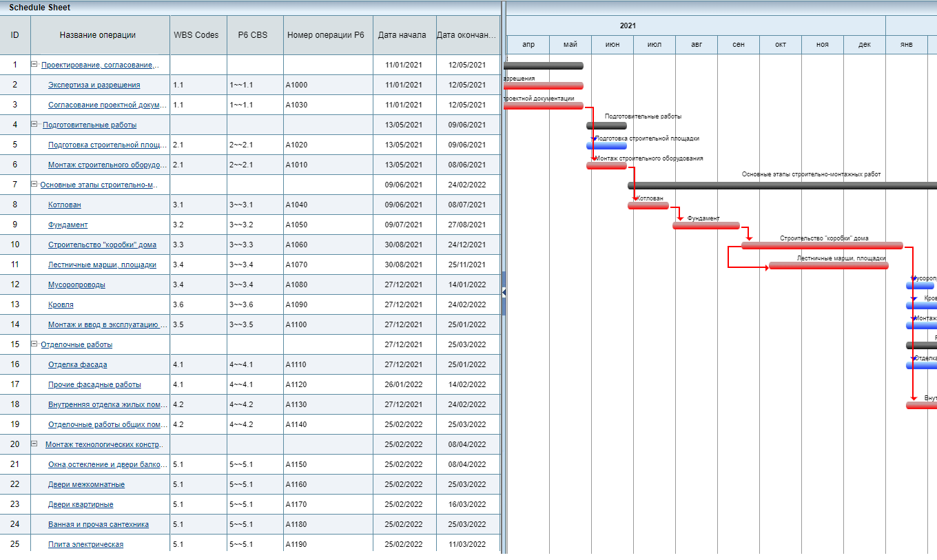The height and width of the screenshot is (560, 937).
Task: Click the 'сен' month header in the timeline
Action: tap(738, 44)
